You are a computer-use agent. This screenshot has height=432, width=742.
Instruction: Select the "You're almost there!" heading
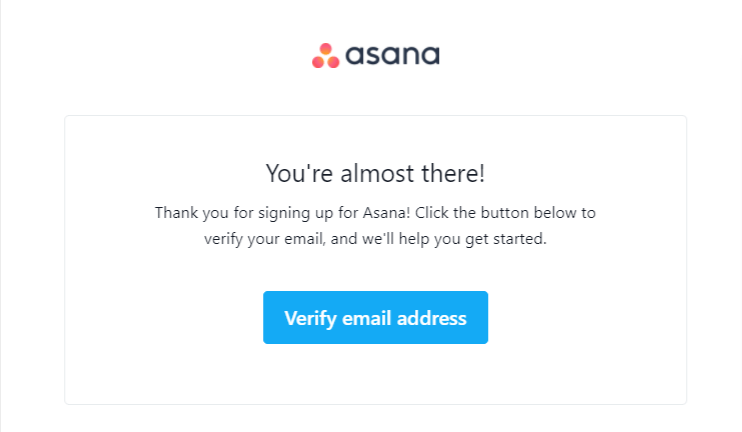[375, 173]
